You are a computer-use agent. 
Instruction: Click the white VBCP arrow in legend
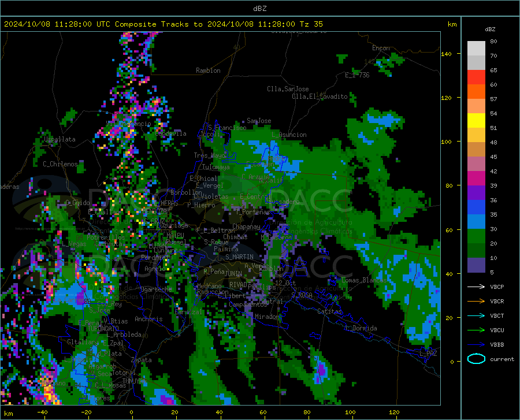pyautogui.click(x=476, y=287)
